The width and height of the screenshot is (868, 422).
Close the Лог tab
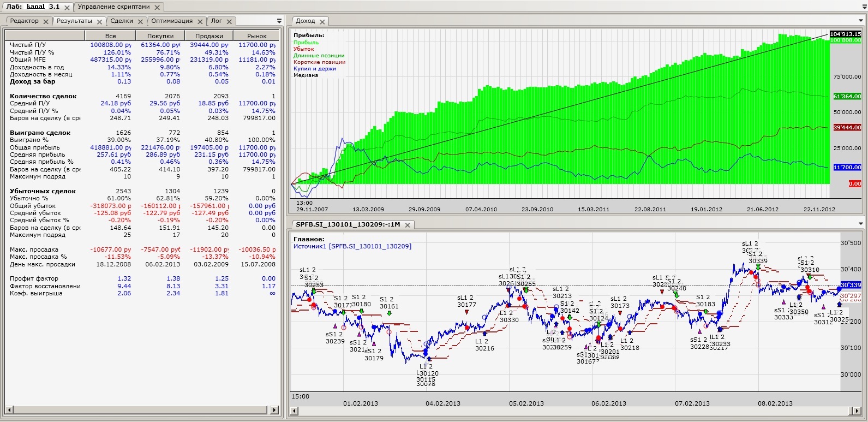pyautogui.click(x=229, y=22)
